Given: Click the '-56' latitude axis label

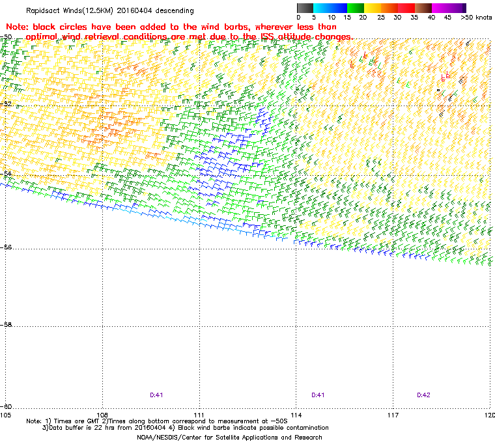Looking at the screenshot, I should click(x=6, y=247).
